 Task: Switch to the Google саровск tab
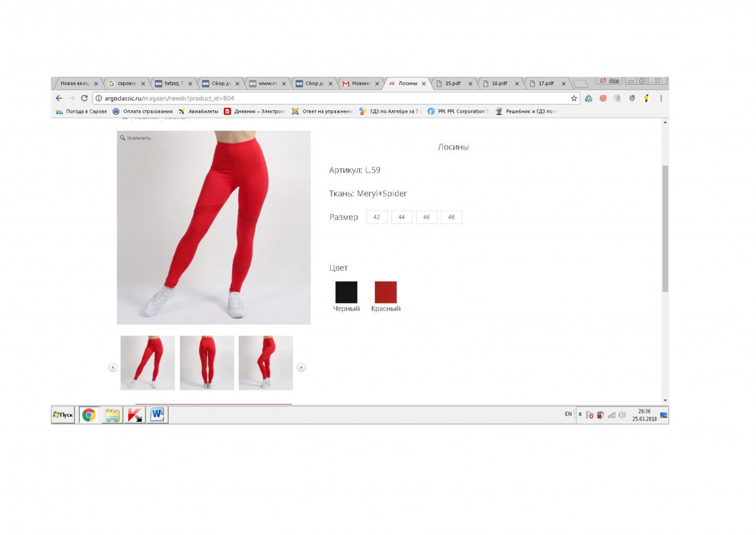pyautogui.click(x=123, y=83)
